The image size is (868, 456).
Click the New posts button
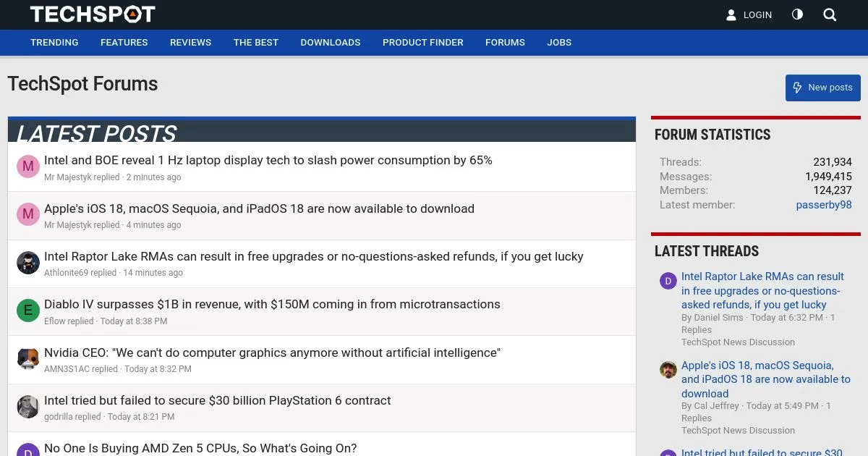pos(822,88)
